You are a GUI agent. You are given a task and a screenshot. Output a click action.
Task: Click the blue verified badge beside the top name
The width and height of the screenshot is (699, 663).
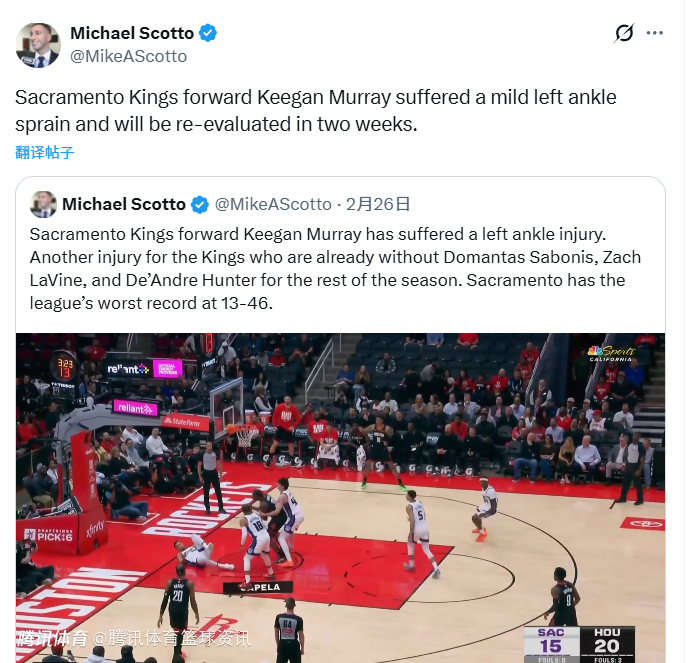[x=208, y=33]
